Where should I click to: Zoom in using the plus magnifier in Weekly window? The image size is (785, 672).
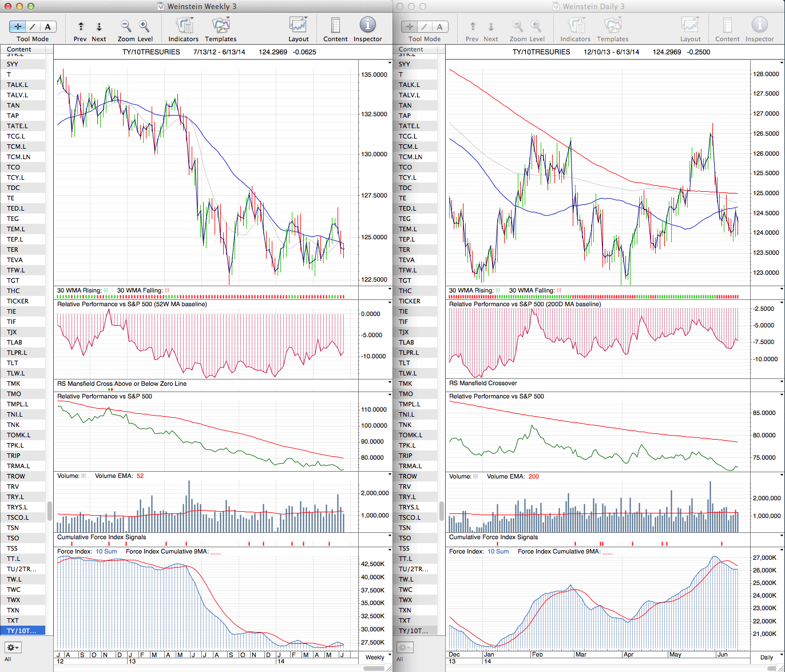pos(144,26)
